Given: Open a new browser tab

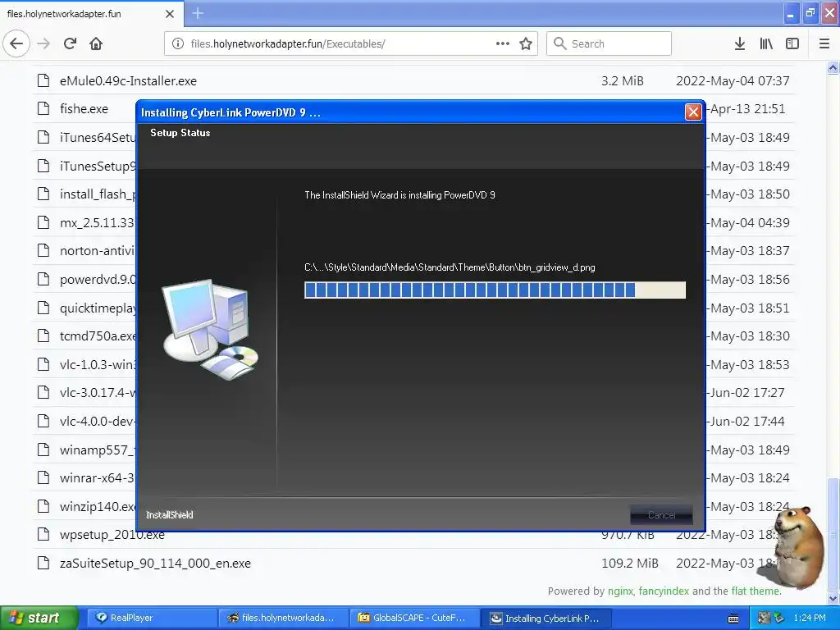Looking at the screenshot, I should tap(198, 13).
